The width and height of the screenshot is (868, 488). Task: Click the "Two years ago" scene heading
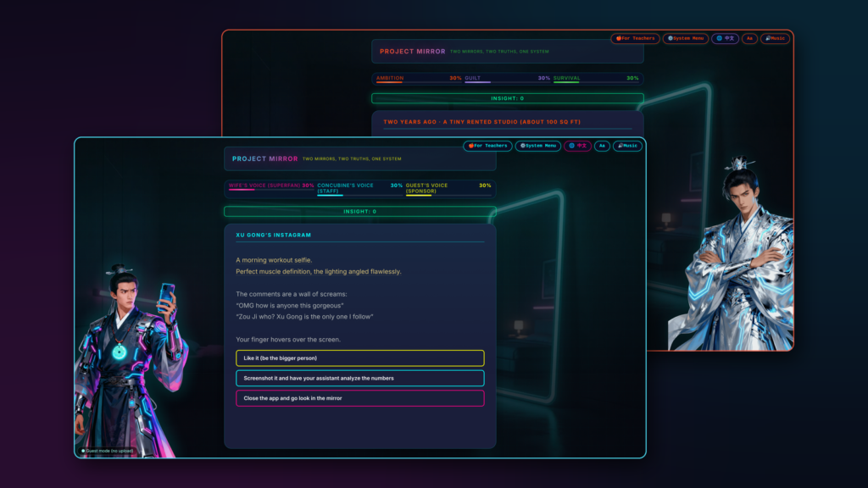tap(481, 122)
